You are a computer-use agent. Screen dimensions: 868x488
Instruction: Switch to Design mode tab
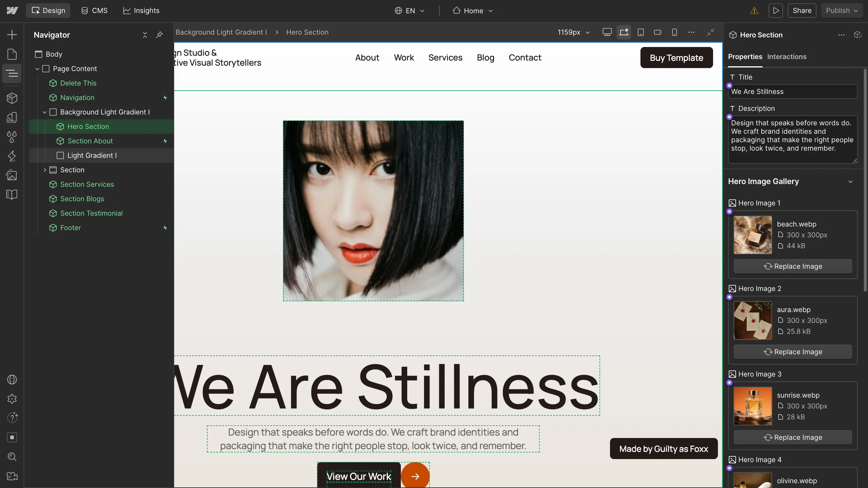(x=48, y=11)
